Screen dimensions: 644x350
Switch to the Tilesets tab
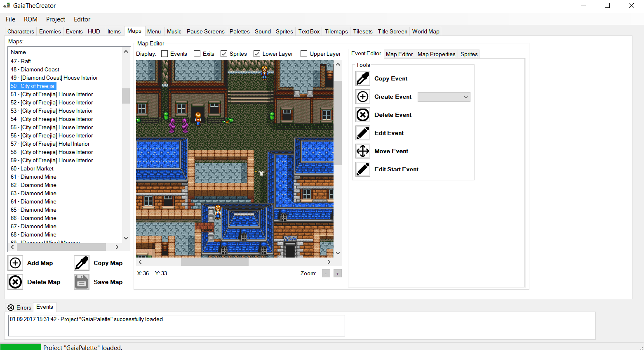362,31
